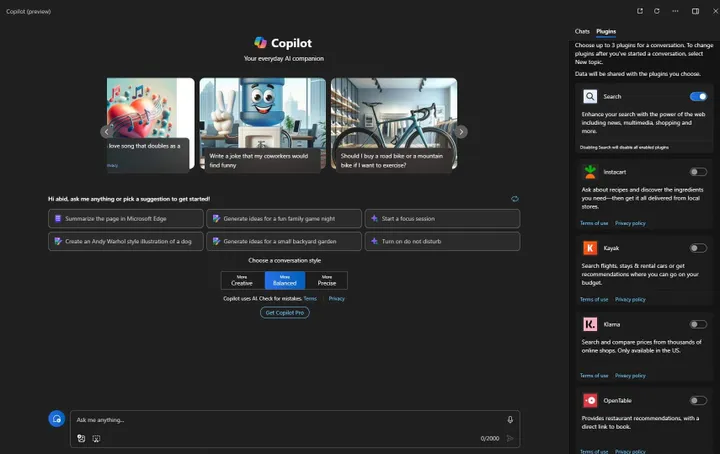Click the Get Copilot Pro button
The width and height of the screenshot is (720, 454).
coord(285,313)
